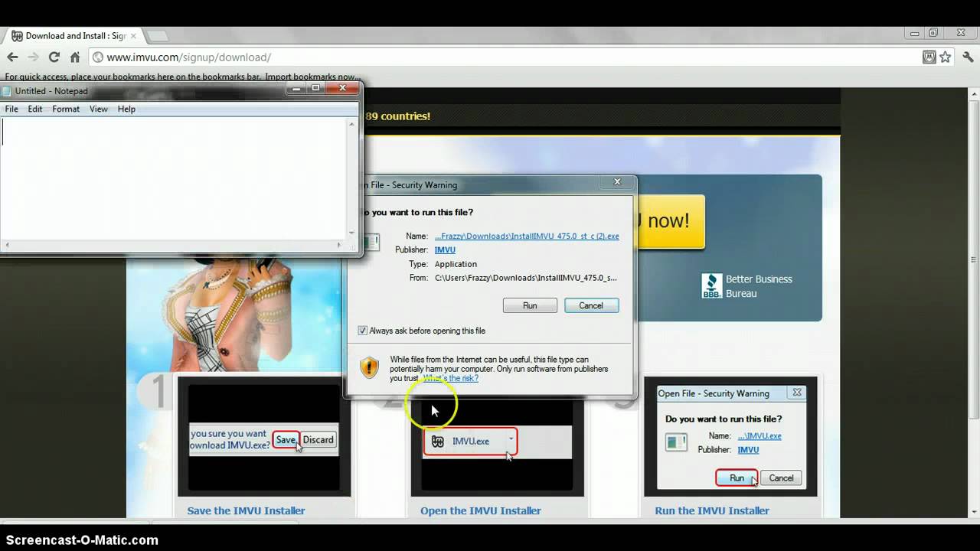Click the Notepad title bar icon
Image resolution: width=980 pixels, height=551 pixels.
(7, 91)
